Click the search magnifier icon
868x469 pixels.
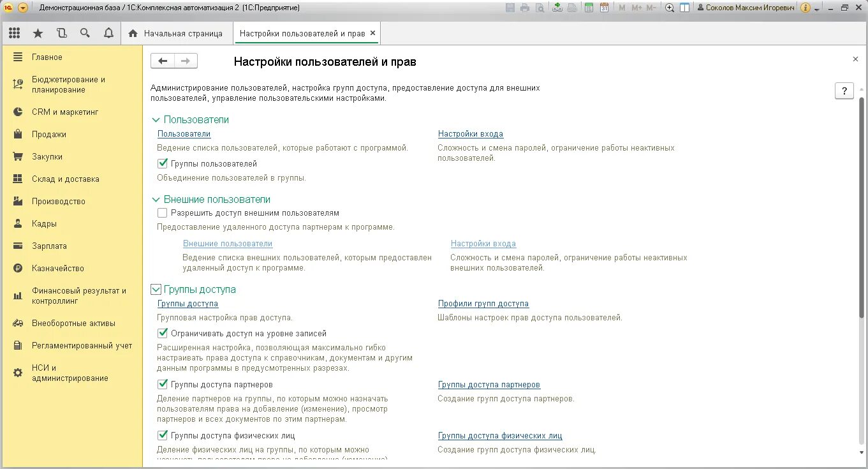click(x=85, y=33)
